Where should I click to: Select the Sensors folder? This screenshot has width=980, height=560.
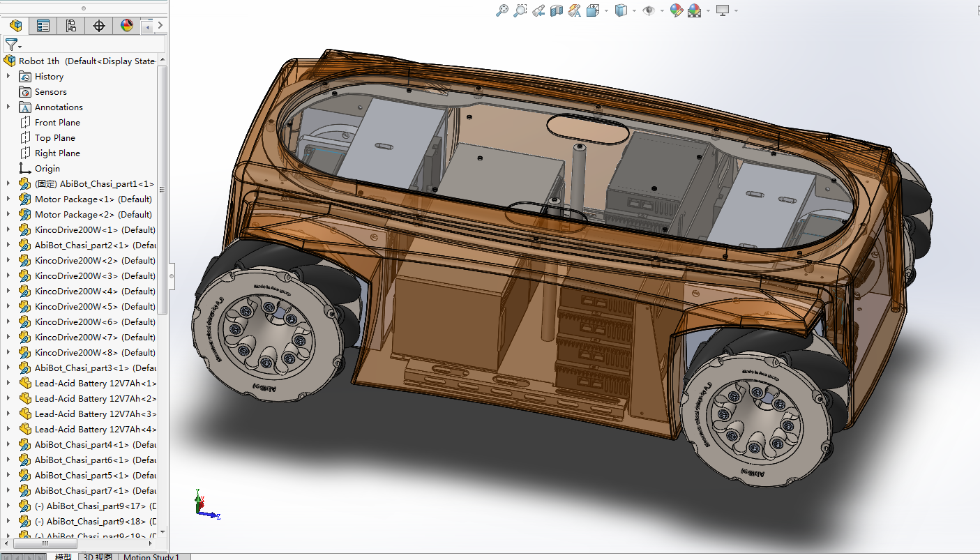click(x=50, y=91)
